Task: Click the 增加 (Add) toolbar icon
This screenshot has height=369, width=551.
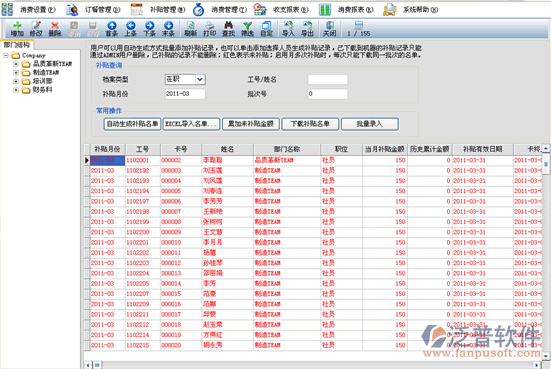Action: (x=17, y=29)
